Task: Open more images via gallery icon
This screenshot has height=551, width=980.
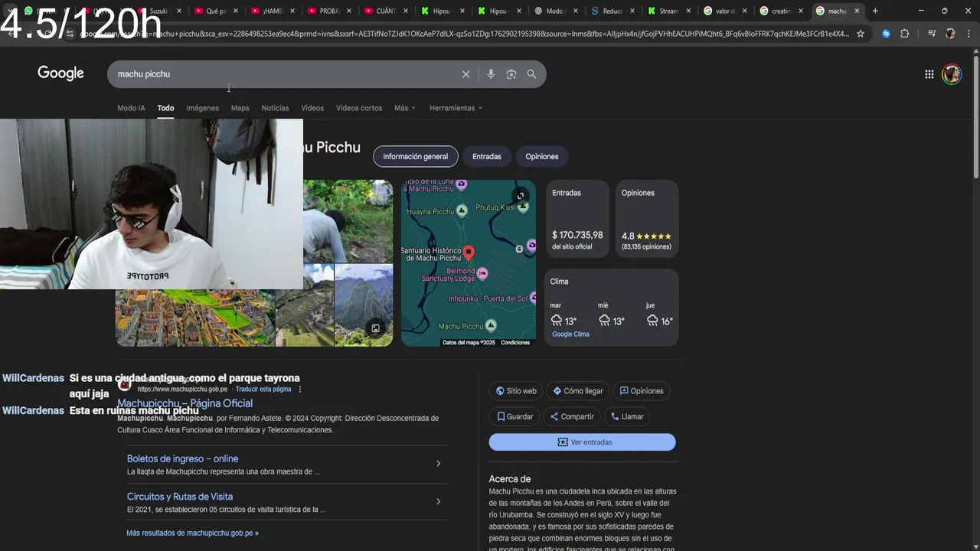Action: 375,328
